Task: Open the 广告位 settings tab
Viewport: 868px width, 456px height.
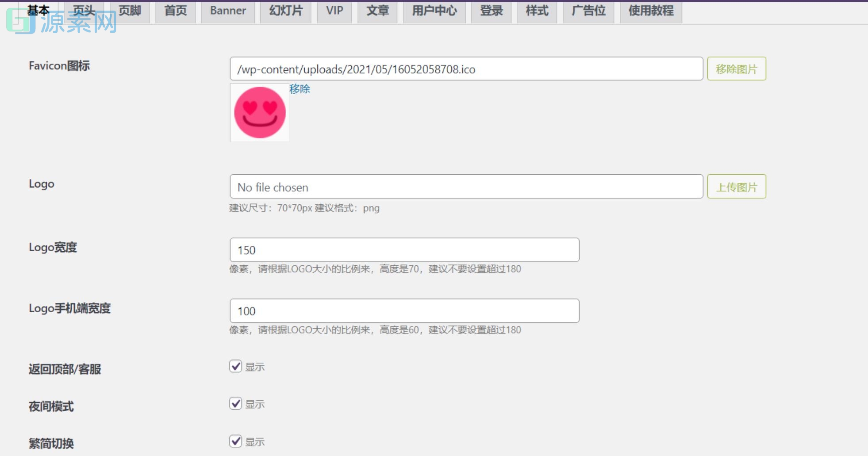Action: coord(588,11)
